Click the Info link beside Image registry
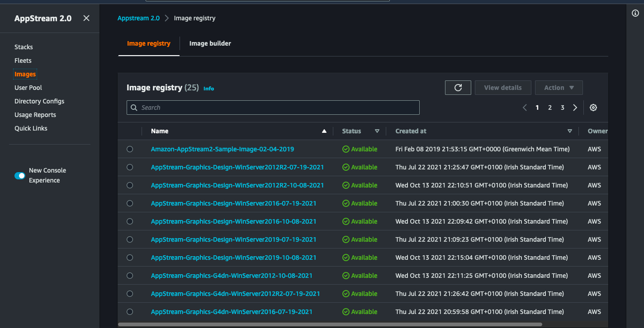Screen dimensions: 644x328 208,89
